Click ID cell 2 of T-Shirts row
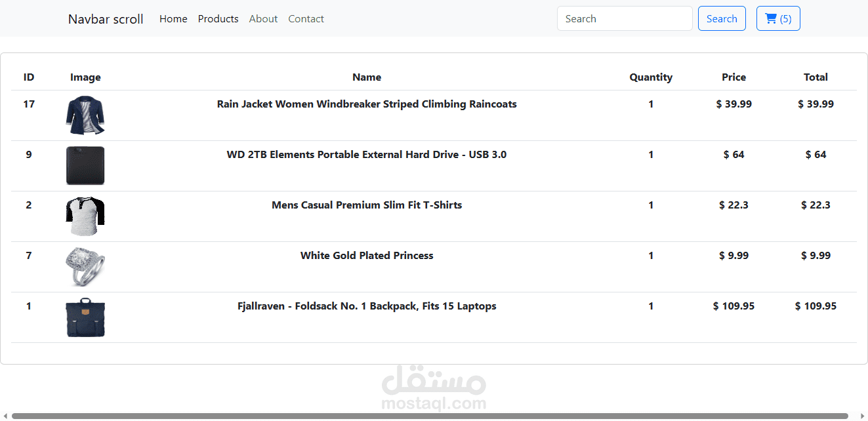 [x=29, y=205]
